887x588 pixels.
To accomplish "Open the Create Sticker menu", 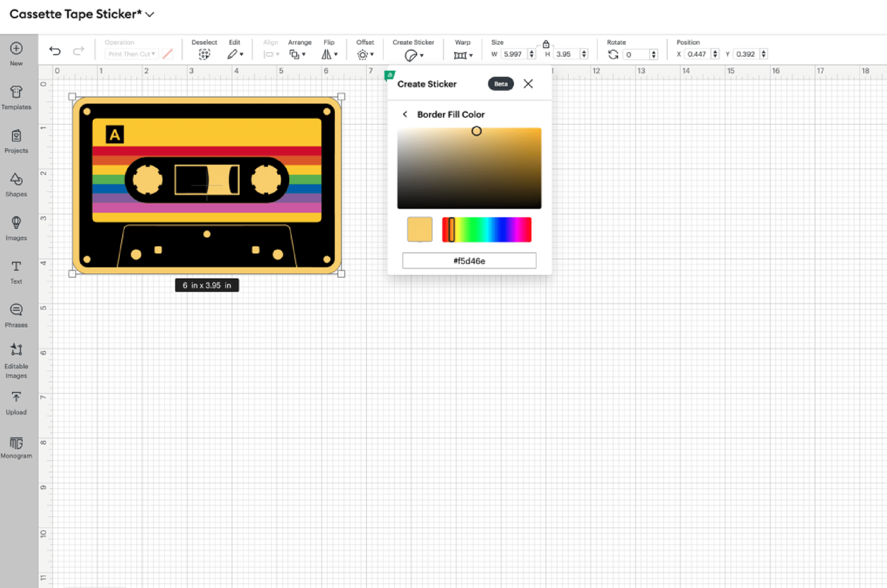I will point(413,55).
